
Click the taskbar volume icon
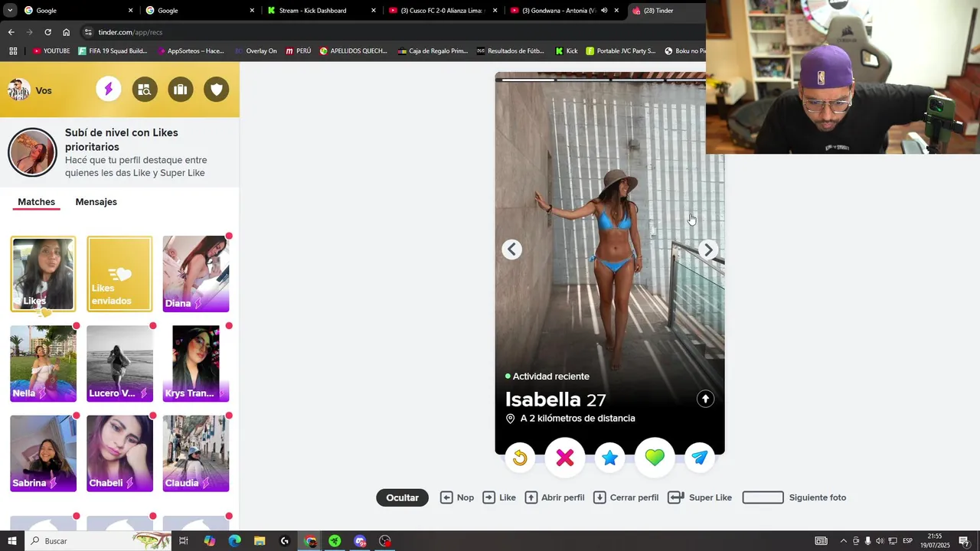point(880,541)
